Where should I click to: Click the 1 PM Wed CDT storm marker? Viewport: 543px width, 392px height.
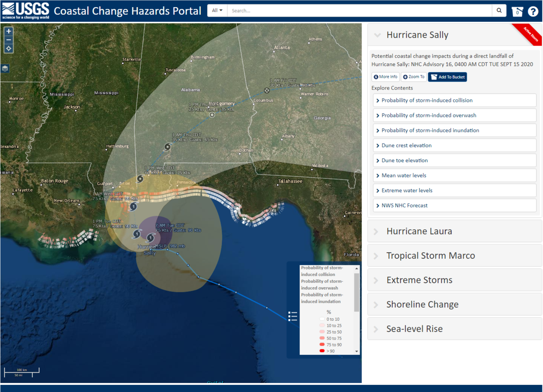tap(140, 178)
